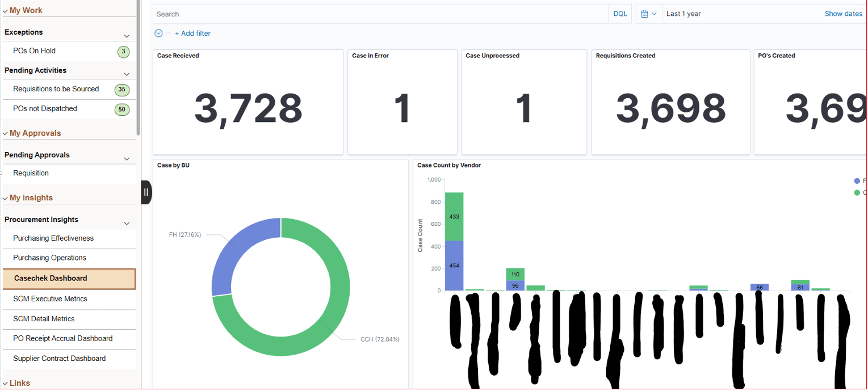This screenshot has height=391, width=868.
Task: Collapse the Pending Approvals group
Action: pyautogui.click(x=127, y=158)
